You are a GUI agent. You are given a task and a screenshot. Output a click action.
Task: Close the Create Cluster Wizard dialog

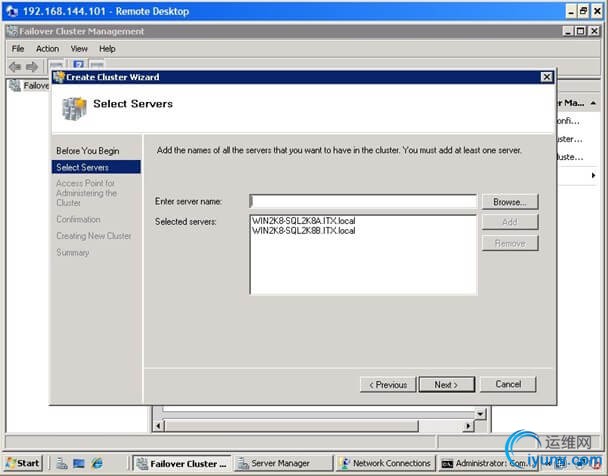pos(546,77)
